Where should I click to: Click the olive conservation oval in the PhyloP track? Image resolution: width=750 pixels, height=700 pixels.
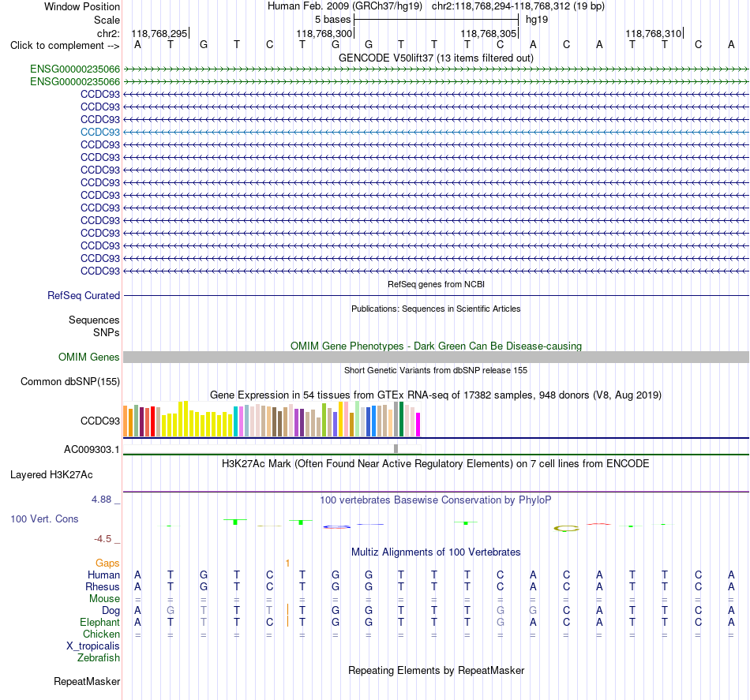coord(566,528)
